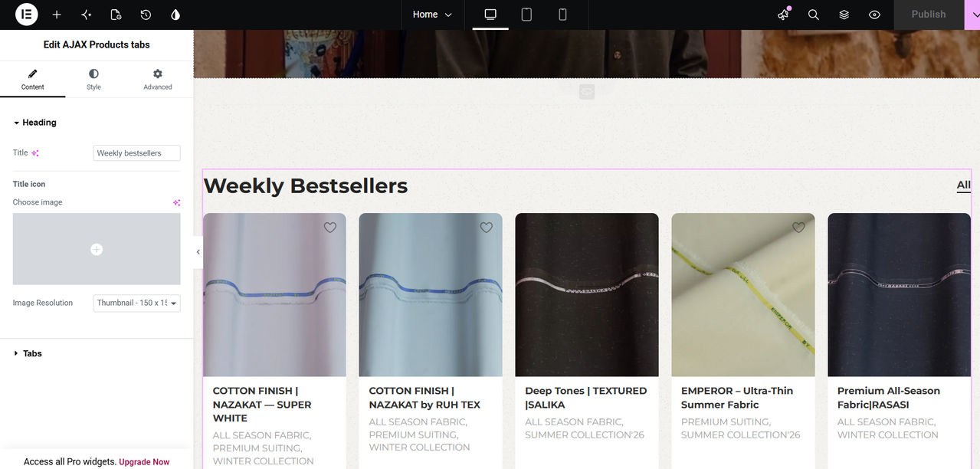980x469 pixels.
Task: Click the What's New rocket icon
Action: (783, 15)
